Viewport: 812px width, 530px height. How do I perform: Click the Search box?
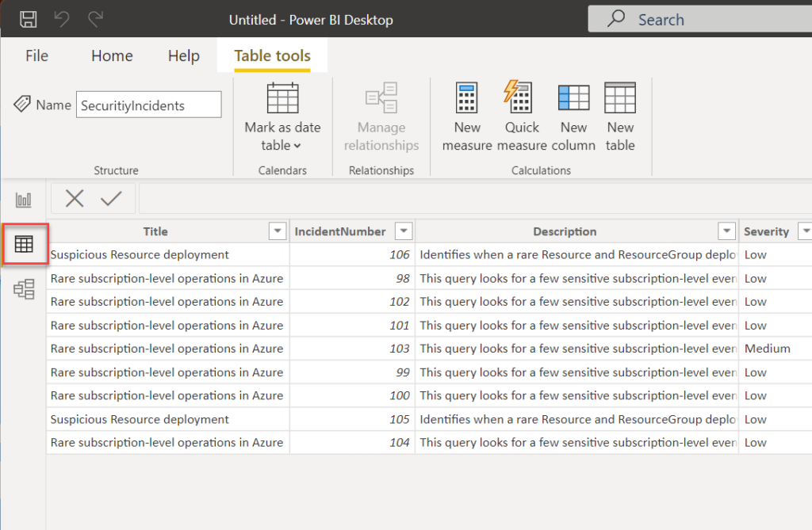(x=700, y=19)
